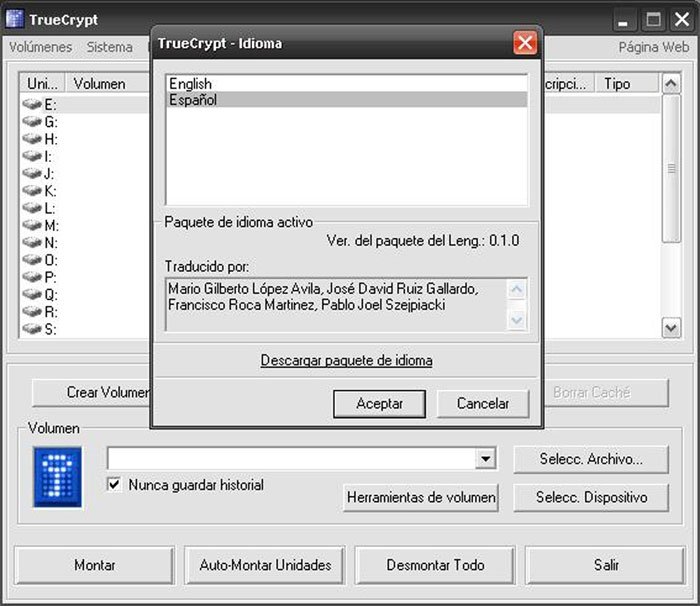Viewport: 700px width, 606px height.
Task: Click translators box scroll down arrow
Action: [517, 320]
